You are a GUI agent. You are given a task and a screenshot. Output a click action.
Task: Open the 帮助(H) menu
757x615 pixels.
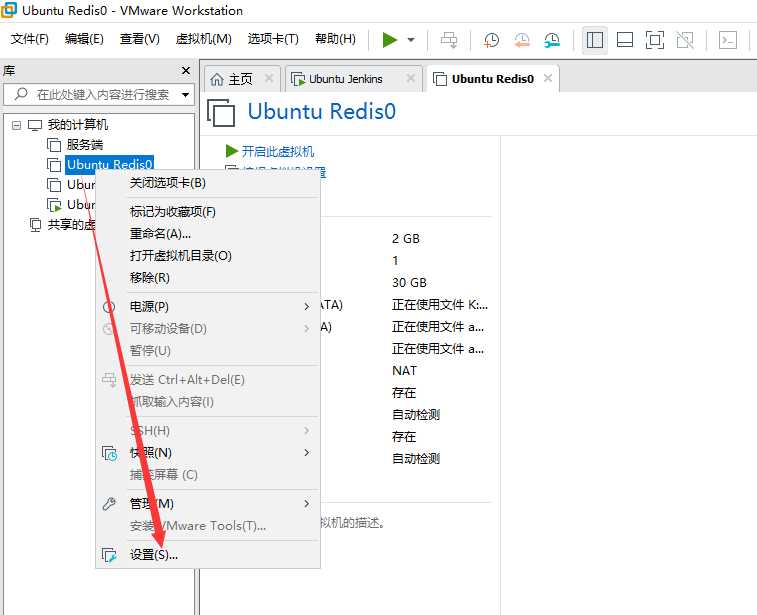point(335,39)
